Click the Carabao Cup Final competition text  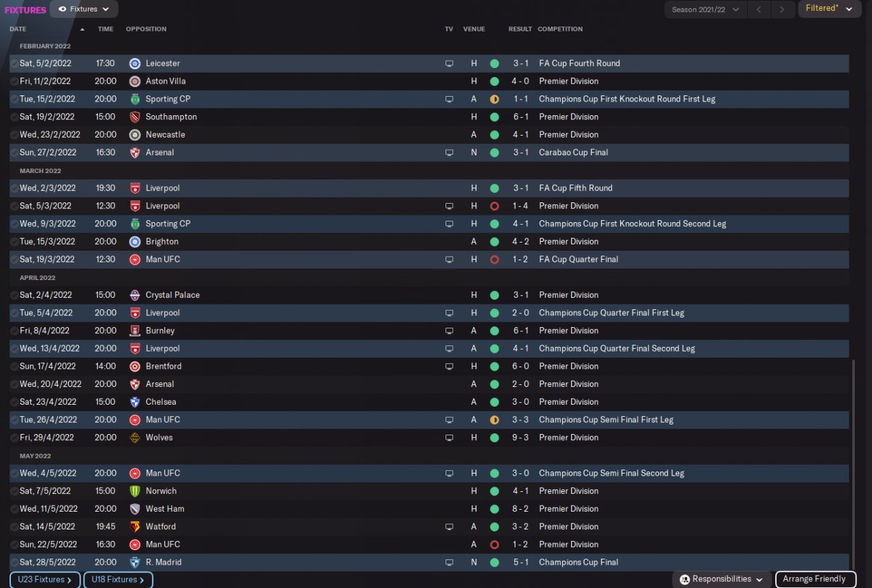(x=573, y=153)
